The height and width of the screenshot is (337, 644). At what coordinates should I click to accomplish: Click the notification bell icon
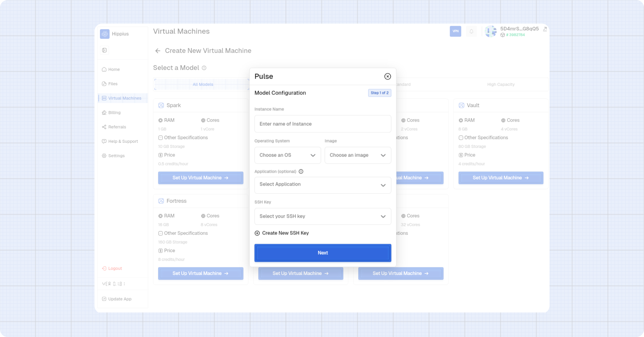point(471,31)
